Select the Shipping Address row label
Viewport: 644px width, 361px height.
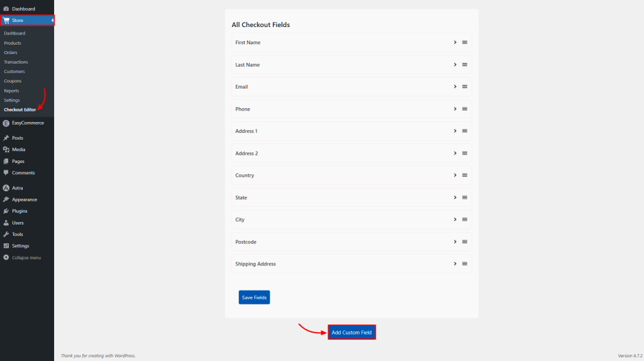[x=255, y=264]
